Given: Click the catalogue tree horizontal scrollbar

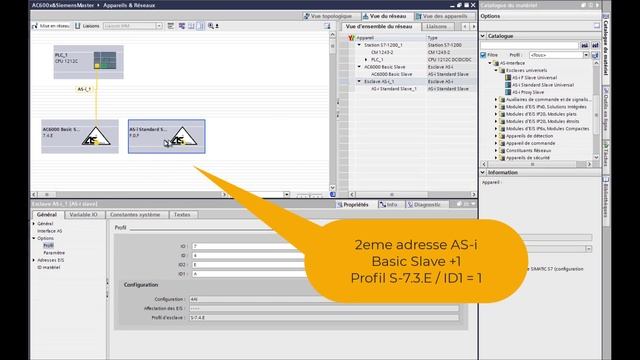Looking at the screenshot, I should 536,164.
